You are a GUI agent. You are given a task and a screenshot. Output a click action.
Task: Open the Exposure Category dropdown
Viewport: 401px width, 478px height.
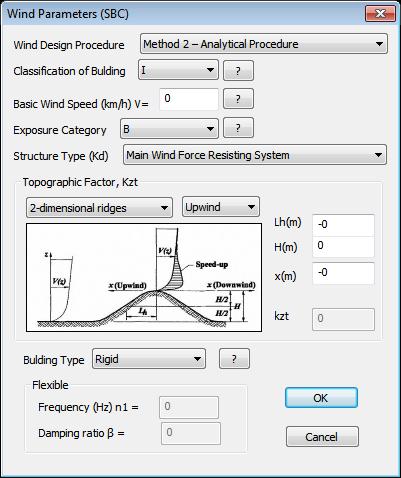(169, 128)
